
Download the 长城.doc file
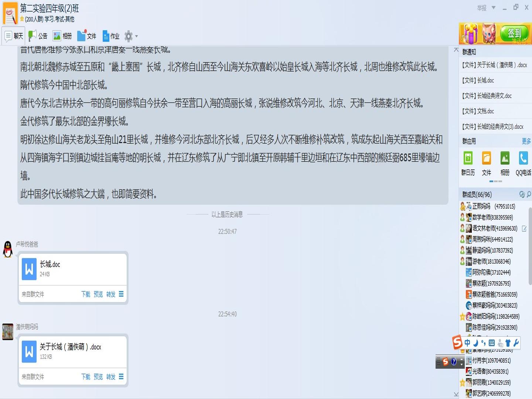pos(86,294)
